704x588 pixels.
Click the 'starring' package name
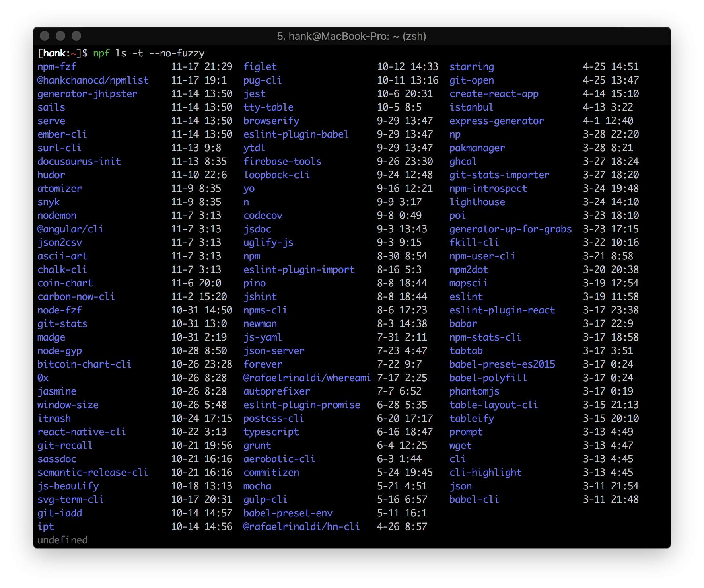[x=472, y=67]
